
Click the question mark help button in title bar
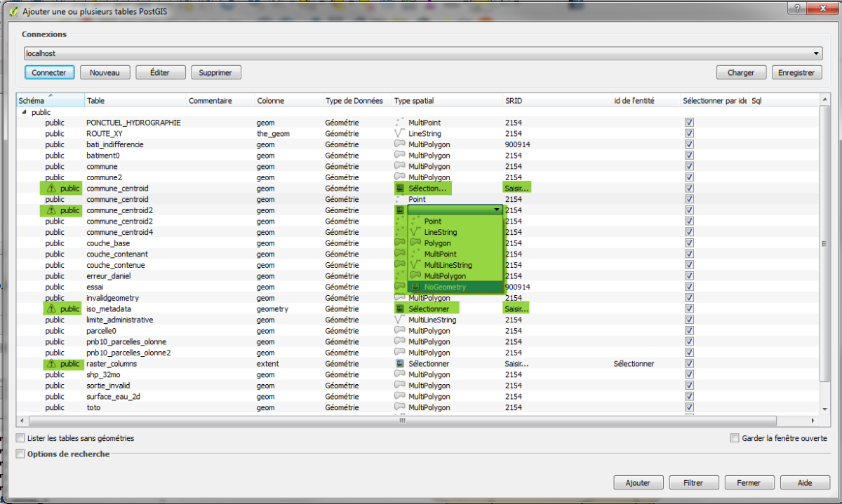(x=796, y=8)
